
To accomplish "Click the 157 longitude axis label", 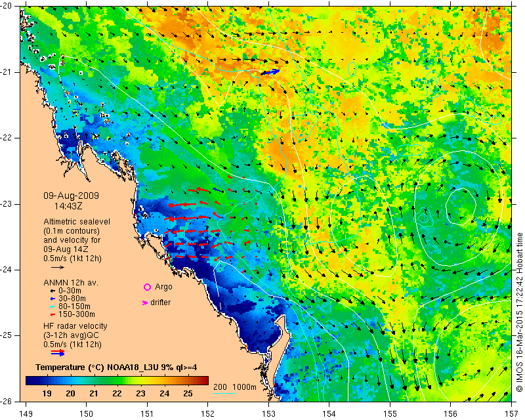I will [512, 414].
